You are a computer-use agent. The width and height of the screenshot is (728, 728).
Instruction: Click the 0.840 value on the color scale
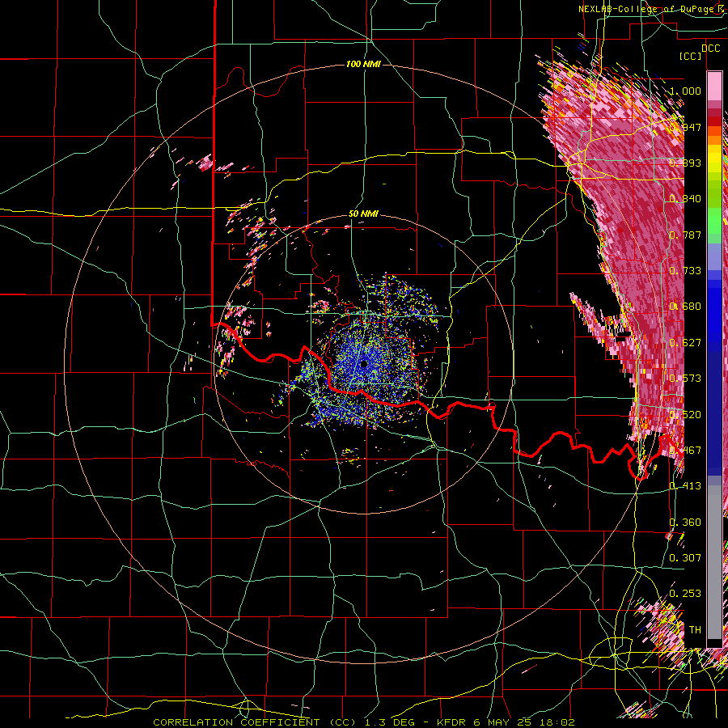tap(685, 199)
